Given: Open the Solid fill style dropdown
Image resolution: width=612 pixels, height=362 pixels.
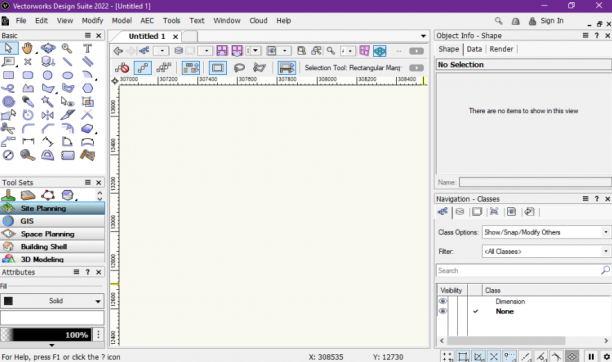Looking at the screenshot, I should pos(52,301).
